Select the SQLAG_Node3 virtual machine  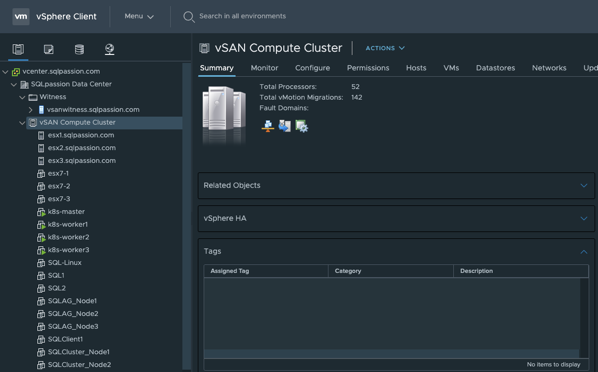73,327
